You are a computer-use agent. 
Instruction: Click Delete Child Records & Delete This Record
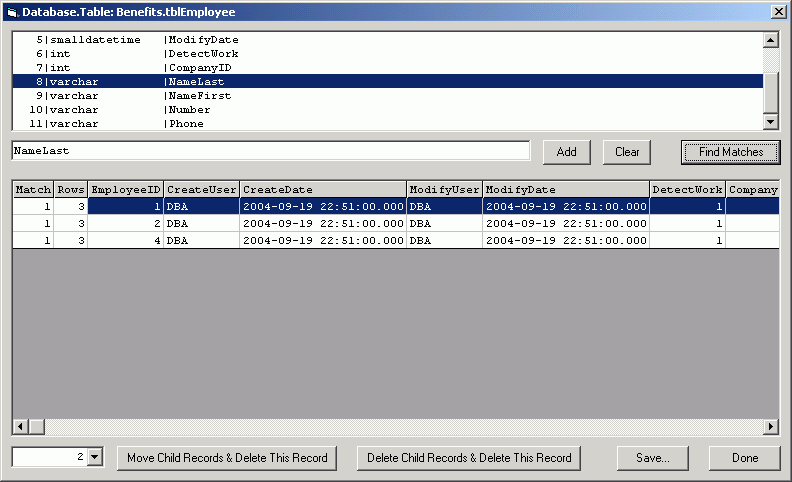(x=469, y=457)
